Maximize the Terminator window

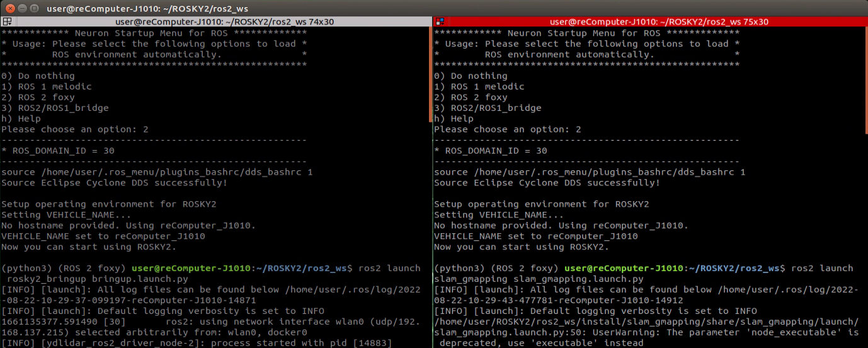pyautogui.click(x=34, y=8)
